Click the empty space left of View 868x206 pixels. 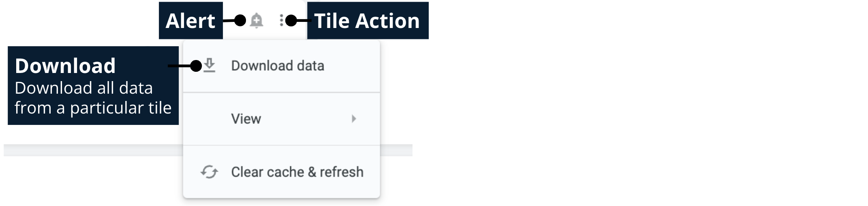tap(209, 119)
